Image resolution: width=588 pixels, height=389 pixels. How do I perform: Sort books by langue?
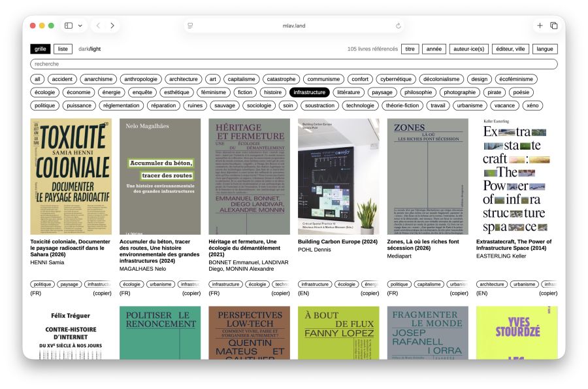click(545, 49)
